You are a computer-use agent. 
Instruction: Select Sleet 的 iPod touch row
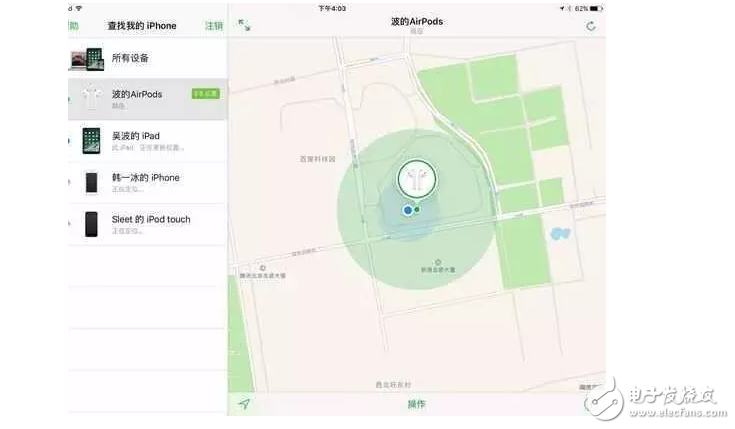pyautogui.click(x=148, y=224)
